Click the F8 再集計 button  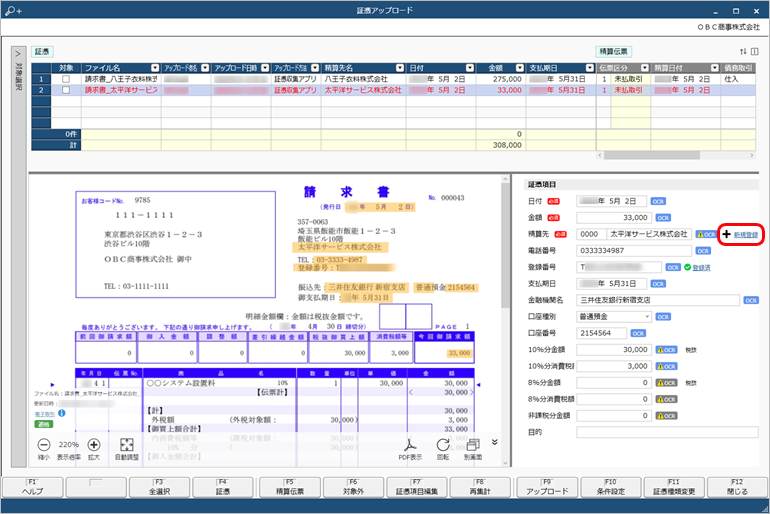pos(480,487)
